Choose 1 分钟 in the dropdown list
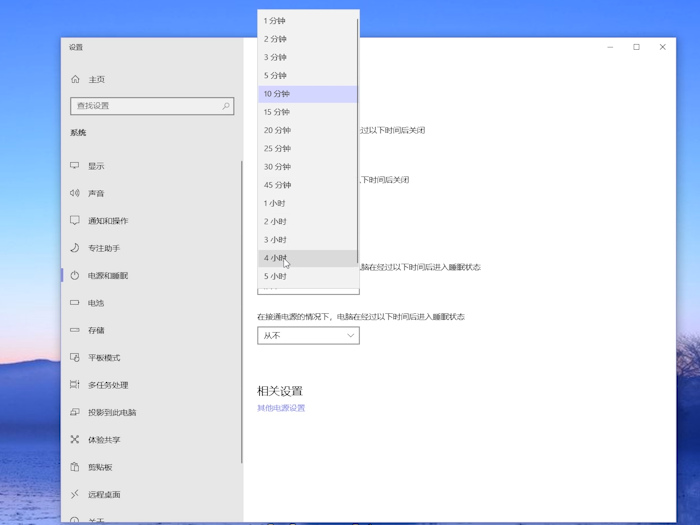Screen dimensions: 700x525 [x=308, y=21]
